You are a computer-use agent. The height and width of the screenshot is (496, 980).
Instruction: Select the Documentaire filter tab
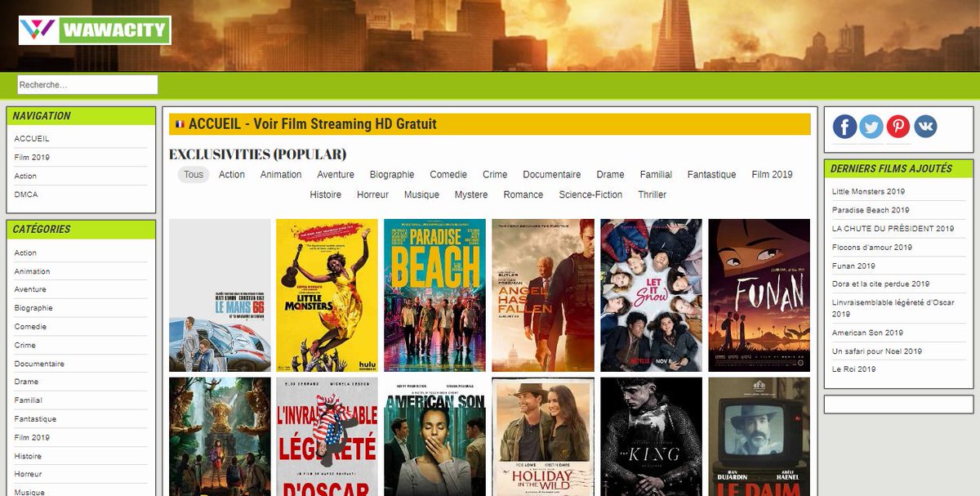pos(552,175)
